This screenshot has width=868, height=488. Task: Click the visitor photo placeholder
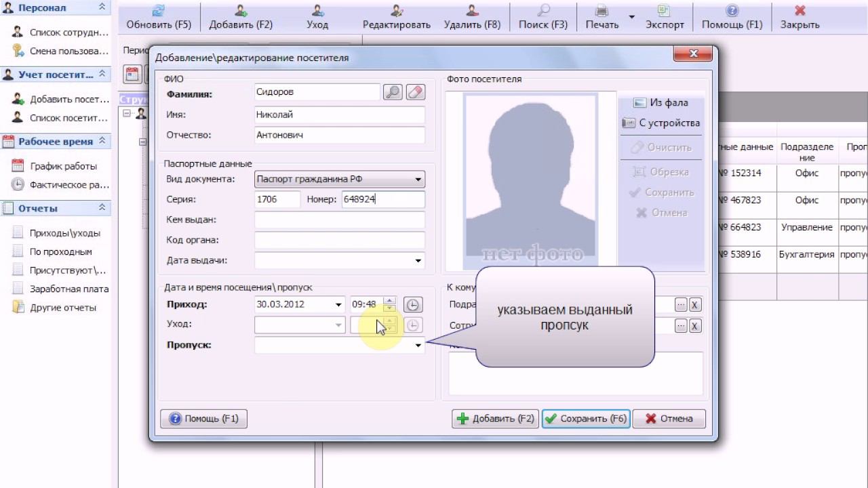click(531, 181)
